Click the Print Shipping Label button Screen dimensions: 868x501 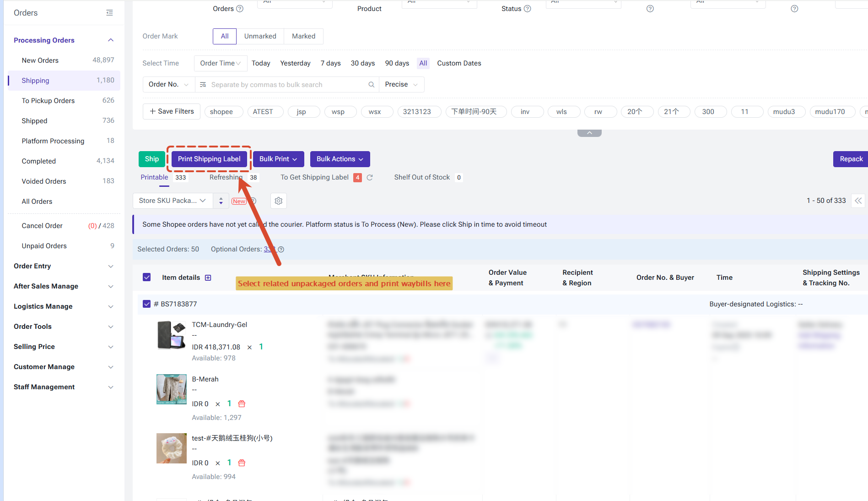pyautogui.click(x=209, y=159)
